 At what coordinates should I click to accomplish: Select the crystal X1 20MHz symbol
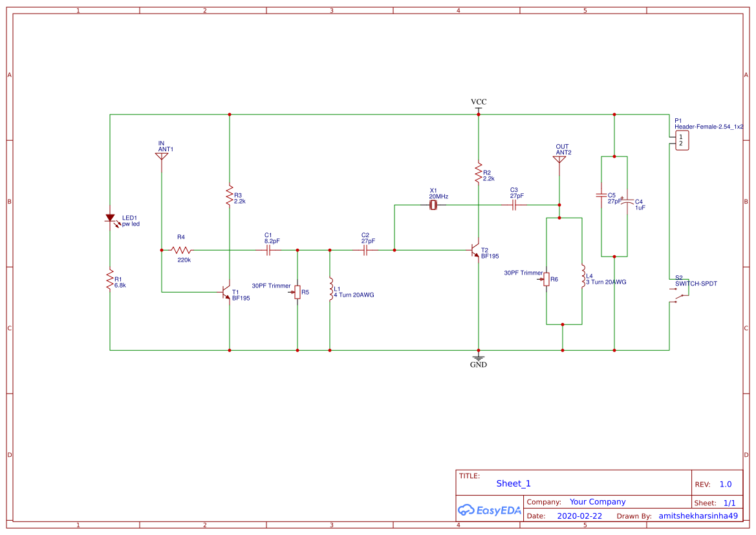click(433, 204)
